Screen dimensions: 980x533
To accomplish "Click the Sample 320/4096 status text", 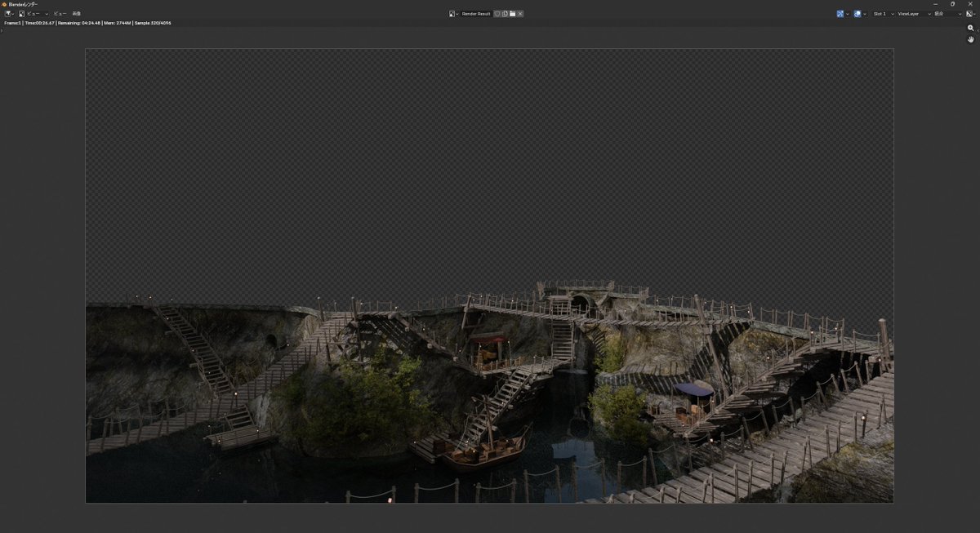I will (153, 23).
